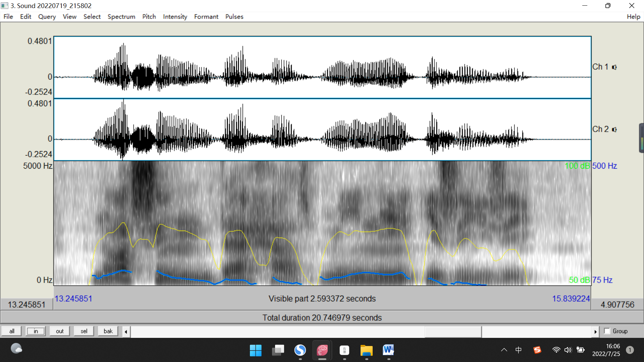Screen dimensions: 644x362
Task: Open the notification count badge
Action: coord(630,350)
